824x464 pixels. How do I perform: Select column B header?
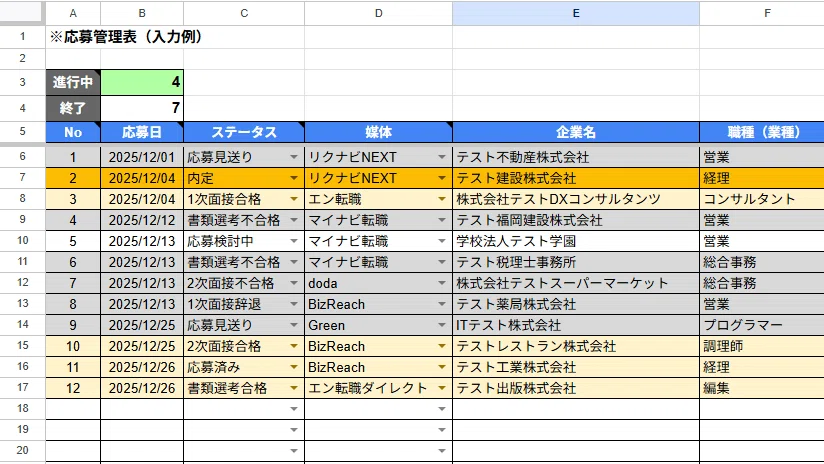coord(142,13)
